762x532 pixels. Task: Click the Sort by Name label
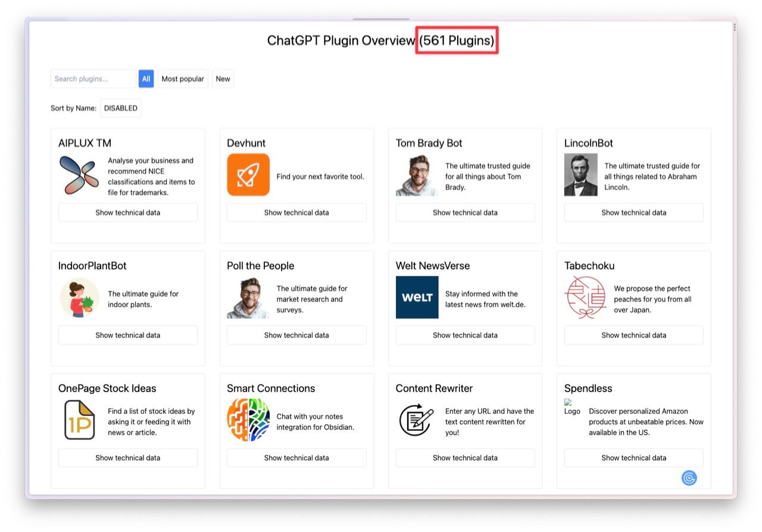73,108
